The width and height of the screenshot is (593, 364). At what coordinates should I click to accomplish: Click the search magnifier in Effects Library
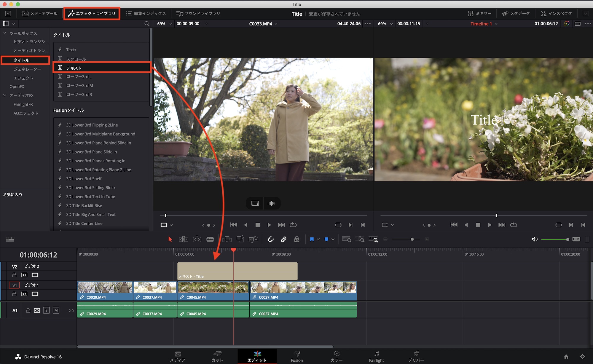tap(147, 24)
